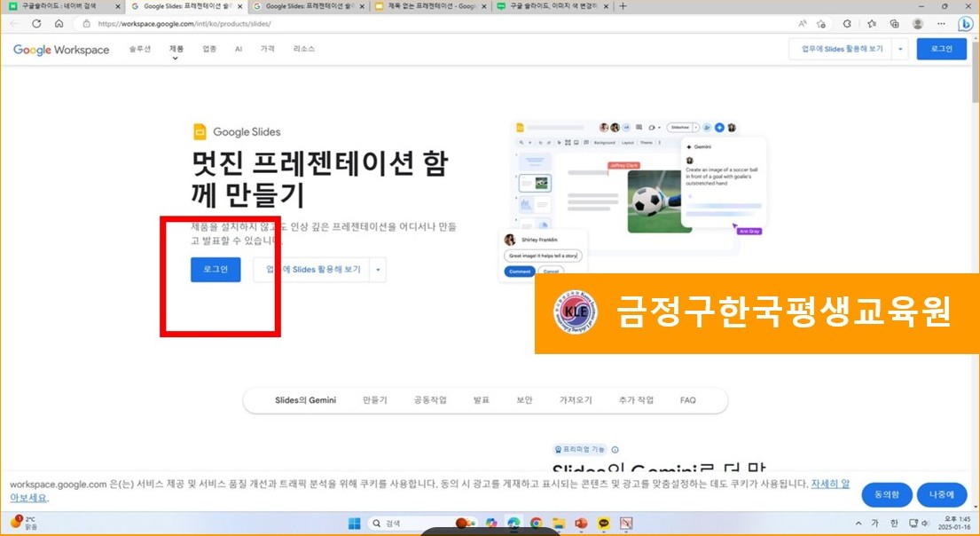The height and width of the screenshot is (536, 980).
Task: Go to the browser home page icon
Action: [x=59, y=24]
